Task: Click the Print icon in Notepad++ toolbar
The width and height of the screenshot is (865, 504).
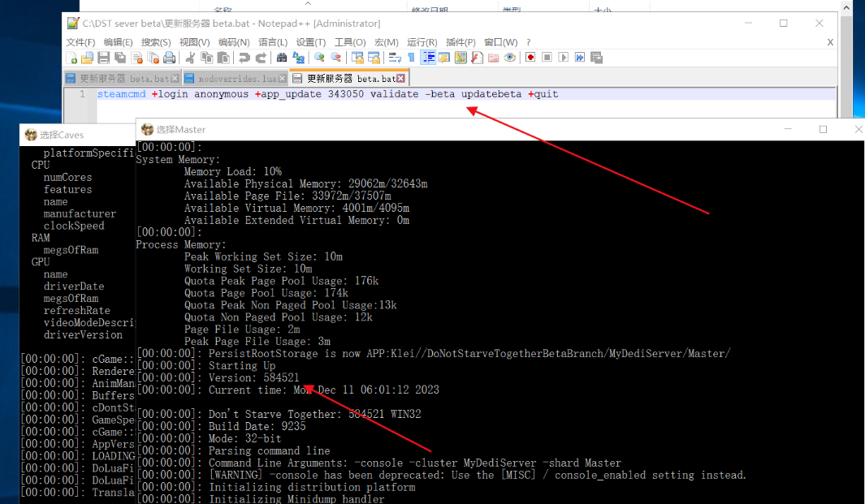Action: coord(169,58)
